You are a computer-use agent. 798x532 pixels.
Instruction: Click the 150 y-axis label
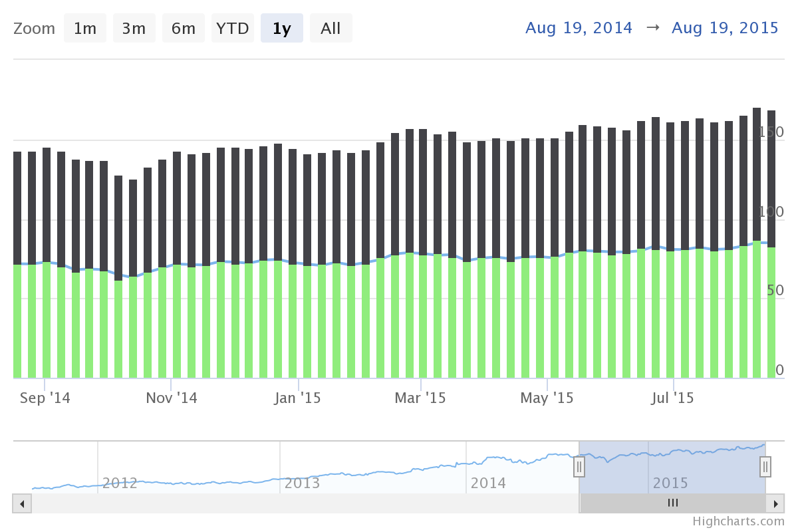pos(771,132)
